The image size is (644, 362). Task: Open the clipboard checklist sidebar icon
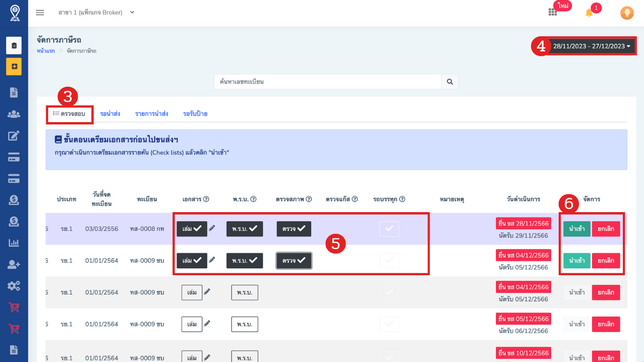pos(14,45)
